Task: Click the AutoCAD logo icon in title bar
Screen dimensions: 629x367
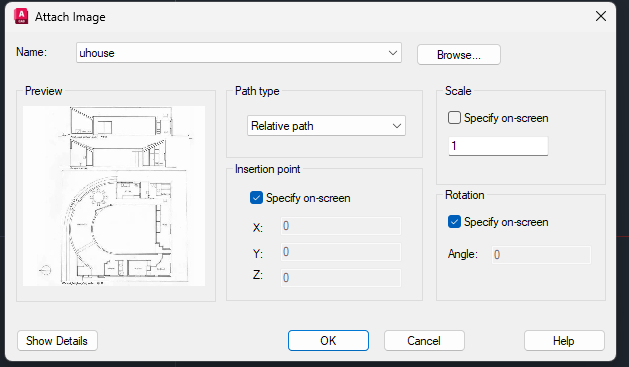Action: click(21, 16)
